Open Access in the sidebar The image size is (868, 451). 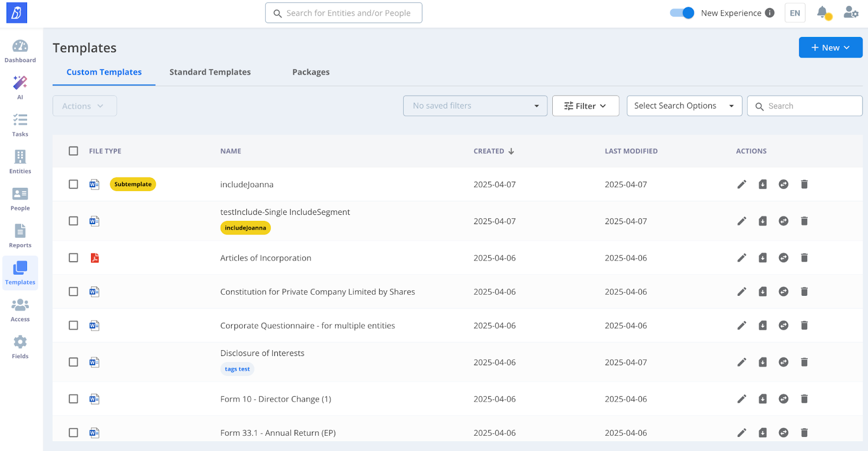coord(20,310)
